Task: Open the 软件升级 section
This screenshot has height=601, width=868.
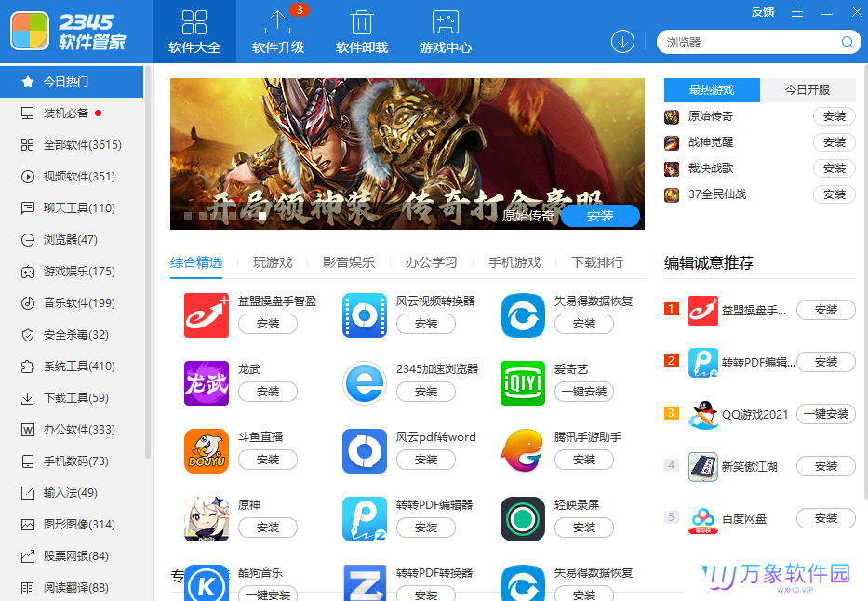Action: click(x=278, y=32)
